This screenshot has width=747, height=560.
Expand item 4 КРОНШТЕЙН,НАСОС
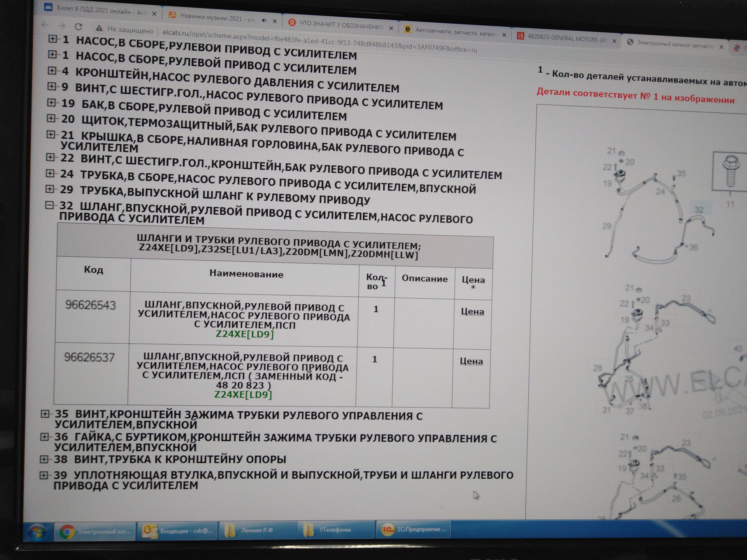pyautogui.click(x=52, y=71)
